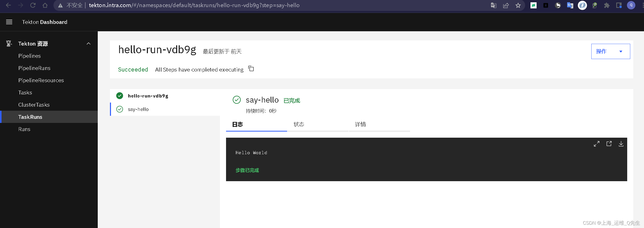Open the extensions puzzle piece menu
This screenshot has width=644, height=228.
coord(607,5)
